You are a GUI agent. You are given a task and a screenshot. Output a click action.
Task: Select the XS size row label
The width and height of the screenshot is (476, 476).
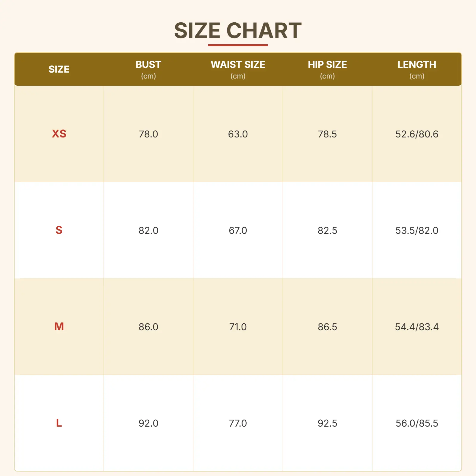point(59,134)
